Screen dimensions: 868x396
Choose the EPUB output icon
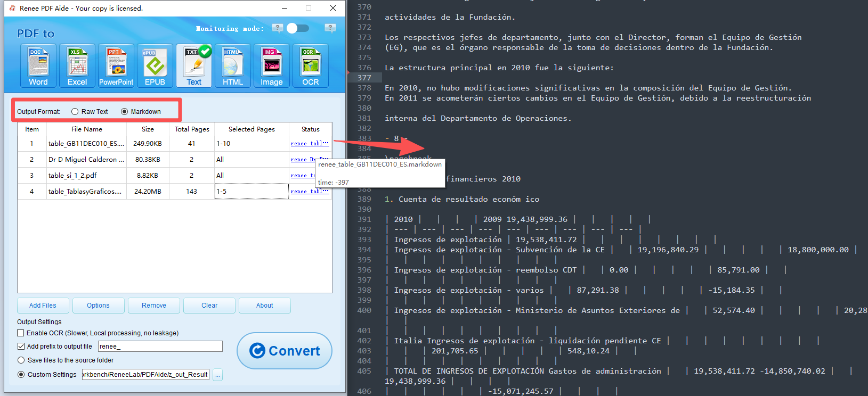coord(155,66)
